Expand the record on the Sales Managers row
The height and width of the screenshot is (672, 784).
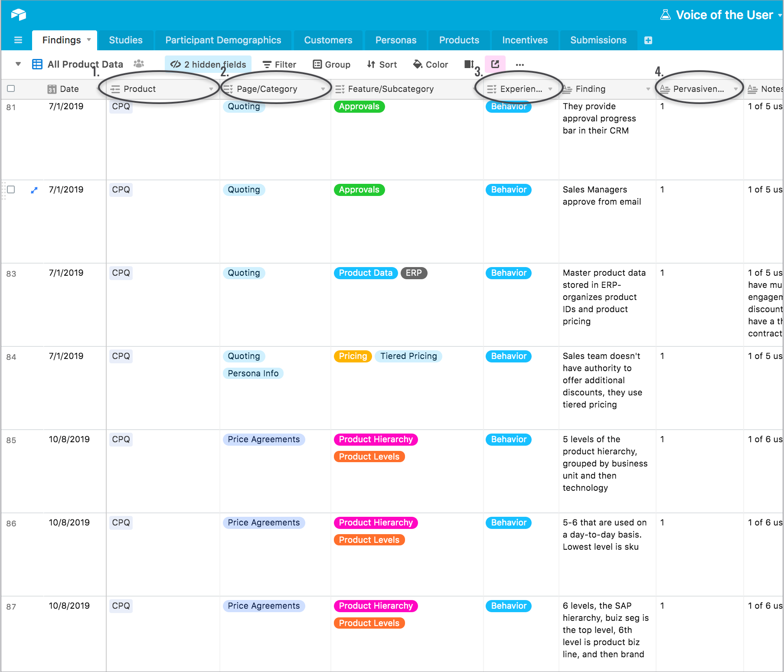[34, 190]
